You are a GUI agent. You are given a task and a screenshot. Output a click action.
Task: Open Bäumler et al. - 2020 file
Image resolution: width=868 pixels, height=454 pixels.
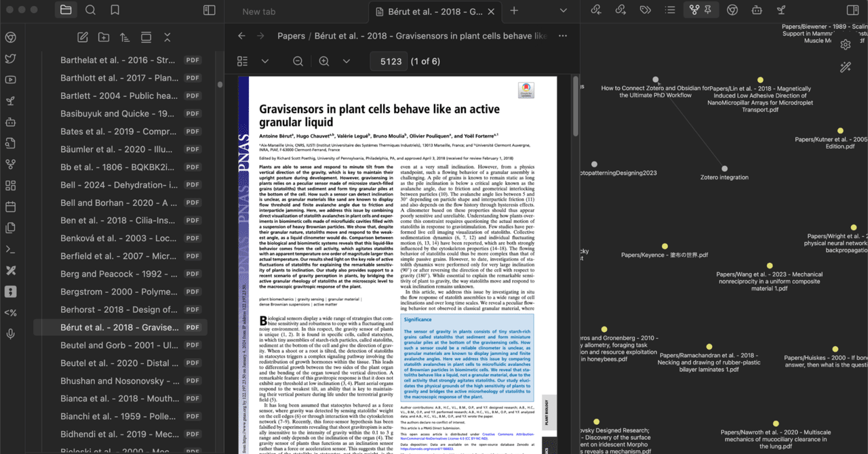tap(120, 149)
